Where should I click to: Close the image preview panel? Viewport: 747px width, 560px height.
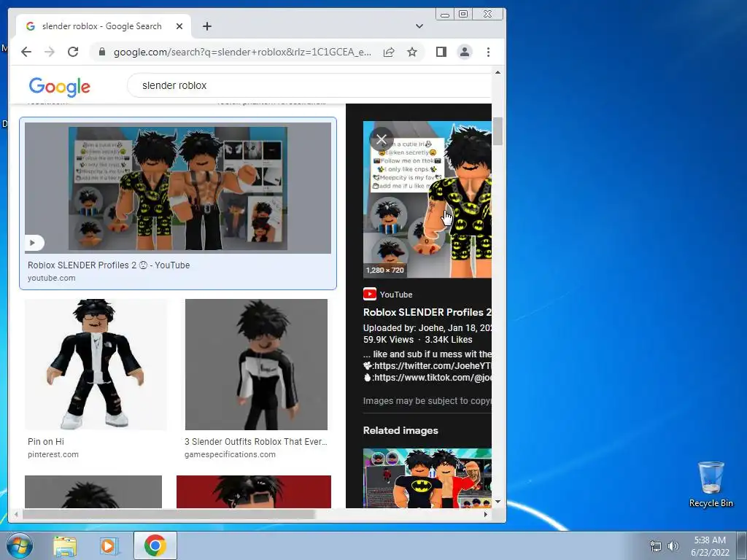pyautogui.click(x=381, y=139)
